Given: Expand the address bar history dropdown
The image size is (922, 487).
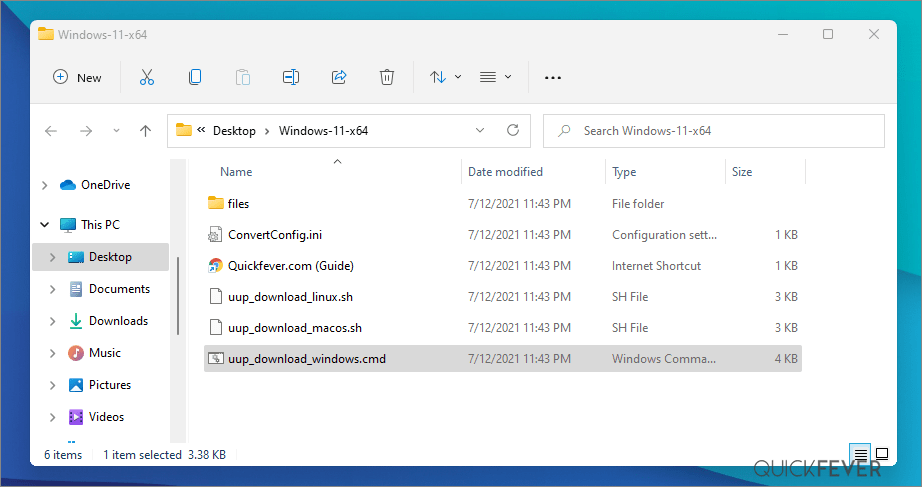Looking at the screenshot, I should (x=480, y=131).
